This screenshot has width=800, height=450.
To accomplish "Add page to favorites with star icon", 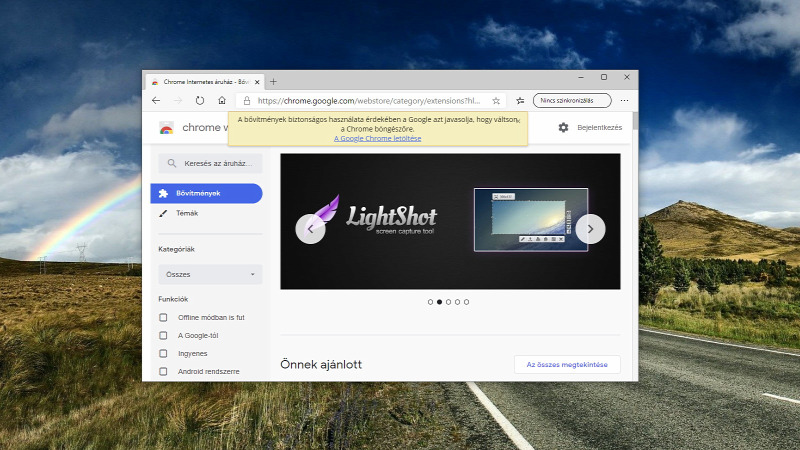I will point(496,101).
